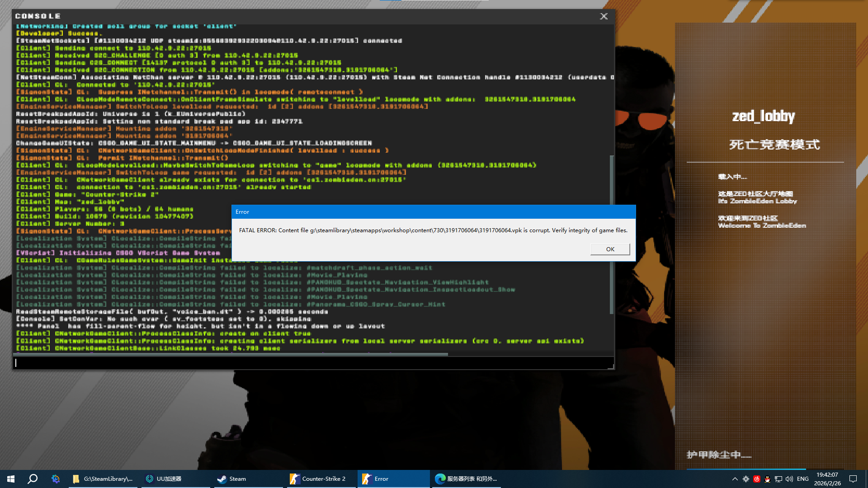Click the console command input field

[x=312, y=362]
